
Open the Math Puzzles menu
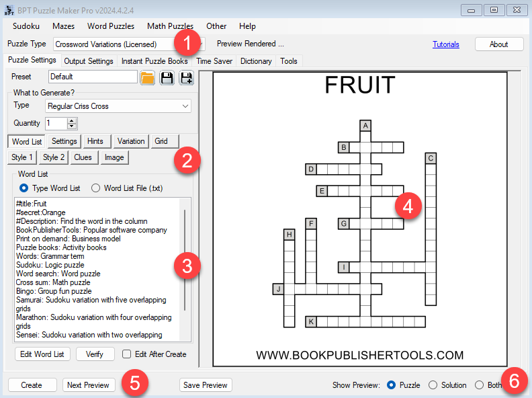(170, 26)
